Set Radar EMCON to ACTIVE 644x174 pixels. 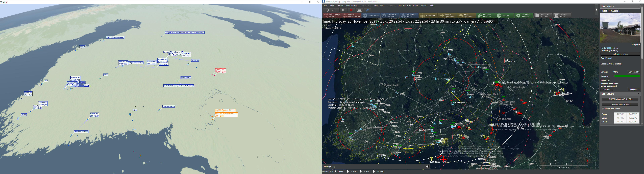click(620, 114)
